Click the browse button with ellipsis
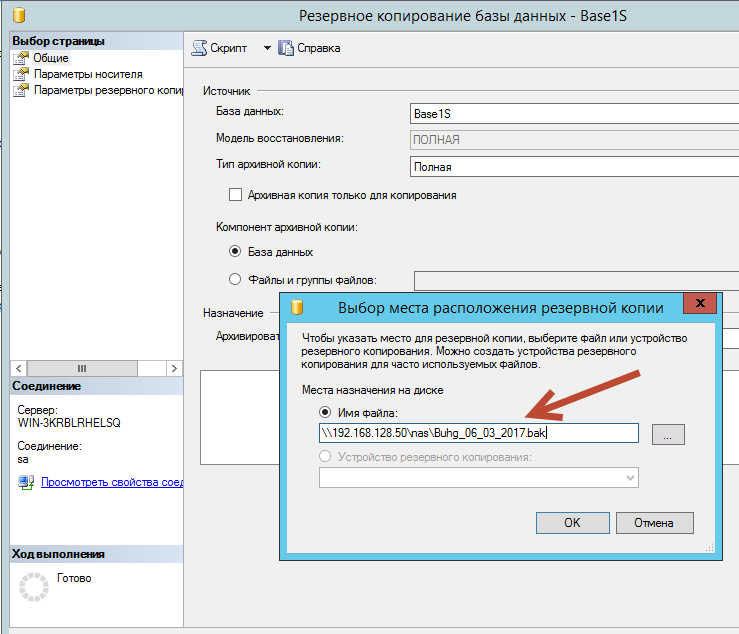This screenshot has height=634, width=739. 668,434
